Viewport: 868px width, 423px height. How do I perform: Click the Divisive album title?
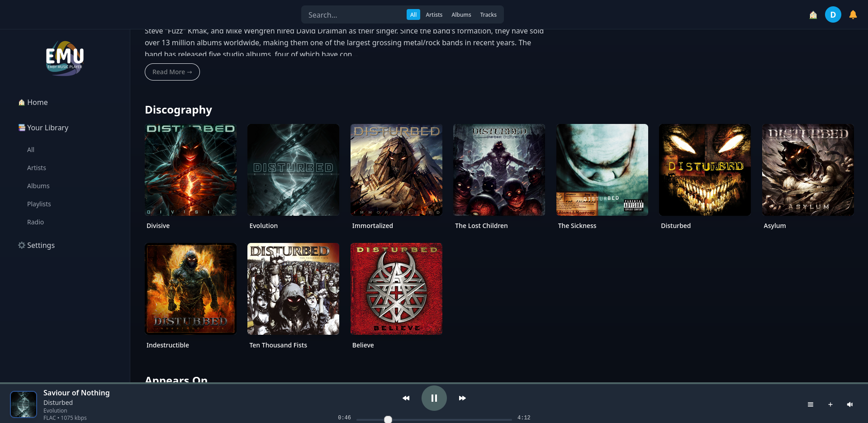[158, 226]
